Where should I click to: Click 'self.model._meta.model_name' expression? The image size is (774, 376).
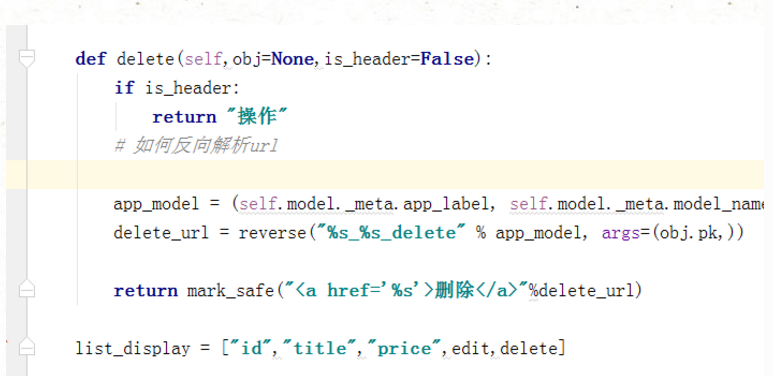click(637, 204)
